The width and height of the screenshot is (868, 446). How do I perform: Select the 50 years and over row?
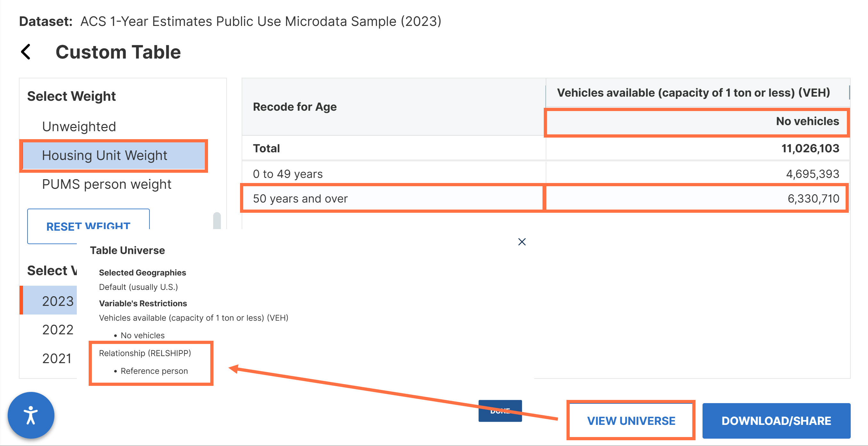point(300,198)
